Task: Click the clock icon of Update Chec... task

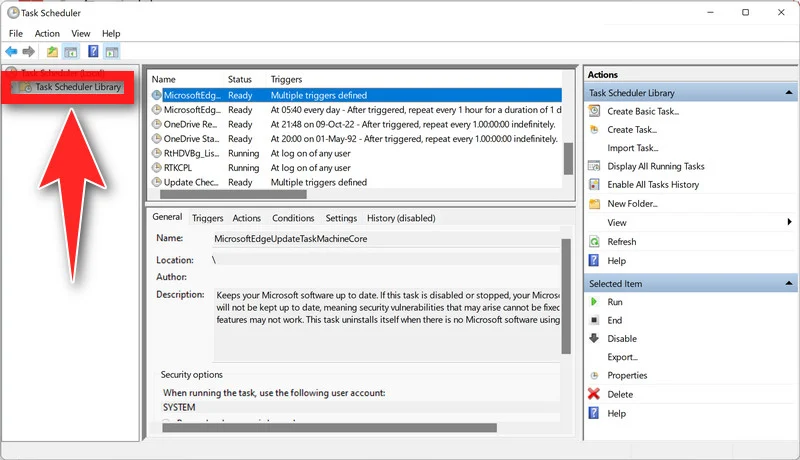Action: pyautogui.click(x=157, y=182)
